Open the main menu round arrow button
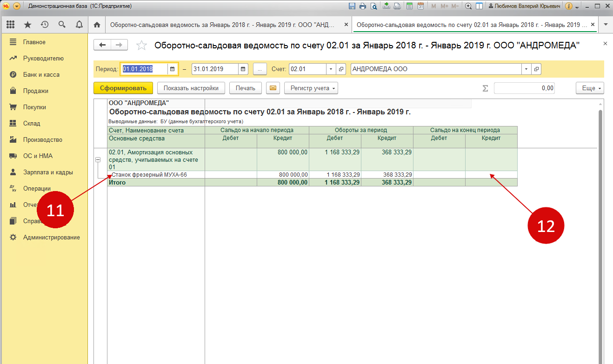The width and height of the screenshot is (613, 364). pos(17,7)
